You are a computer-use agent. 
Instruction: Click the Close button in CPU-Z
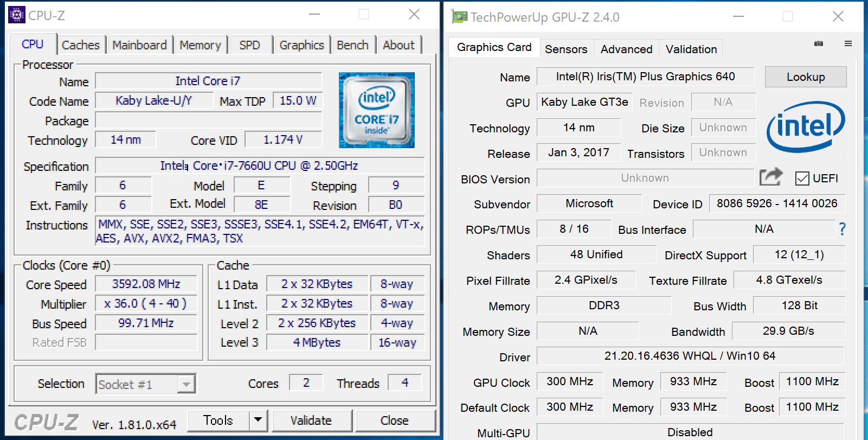point(394,420)
